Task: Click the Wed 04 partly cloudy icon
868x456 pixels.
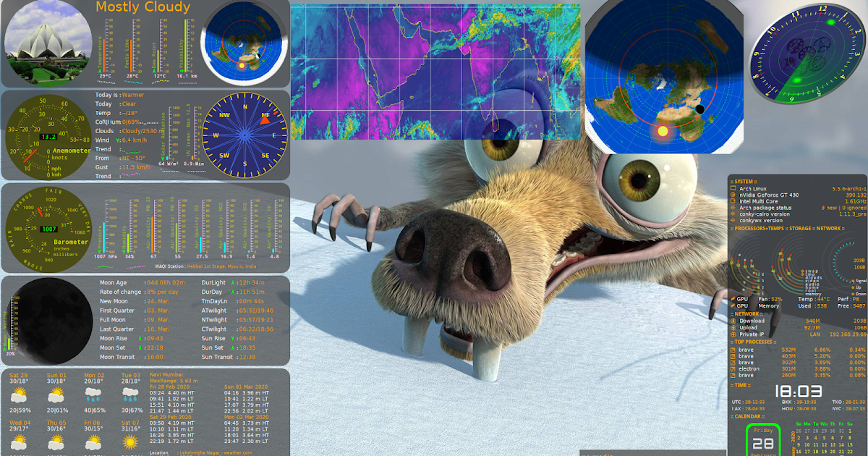Action: [x=20, y=442]
